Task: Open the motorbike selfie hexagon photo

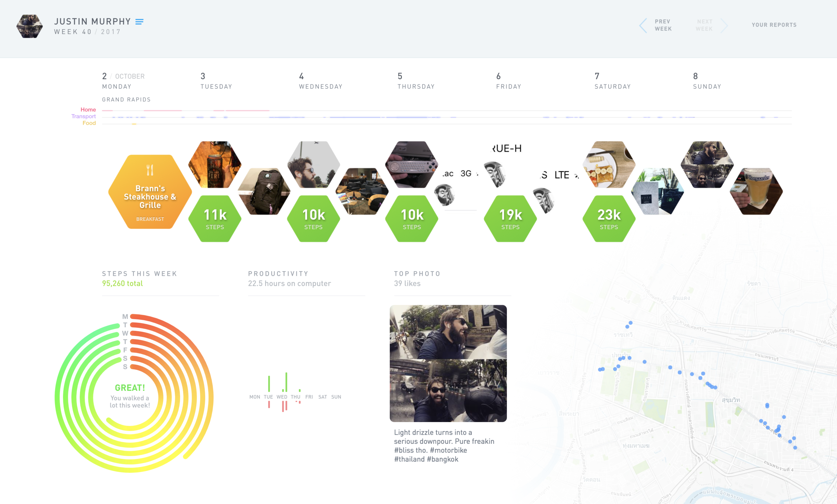Action: pyautogui.click(x=707, y=164)
